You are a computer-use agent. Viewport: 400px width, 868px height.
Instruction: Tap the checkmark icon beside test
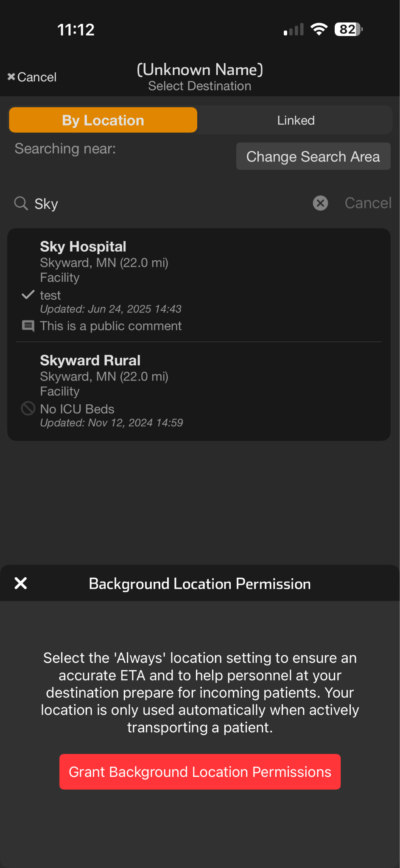[28, 295]
